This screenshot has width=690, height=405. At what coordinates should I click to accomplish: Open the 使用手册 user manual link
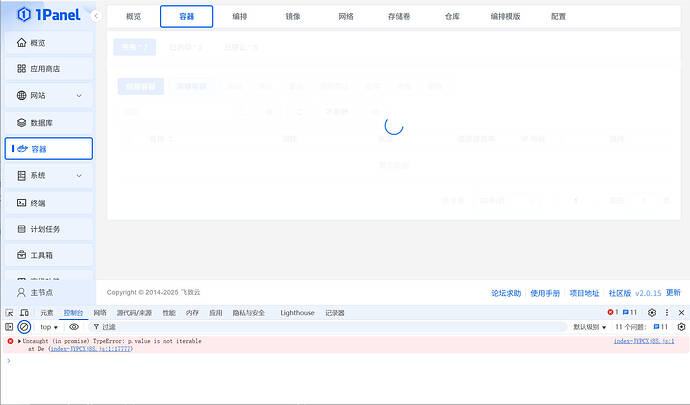coord(545,293)
